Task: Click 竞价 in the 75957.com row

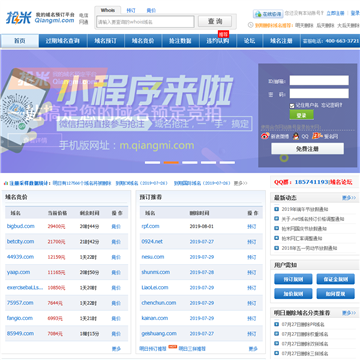Action: tap(116, 303)
